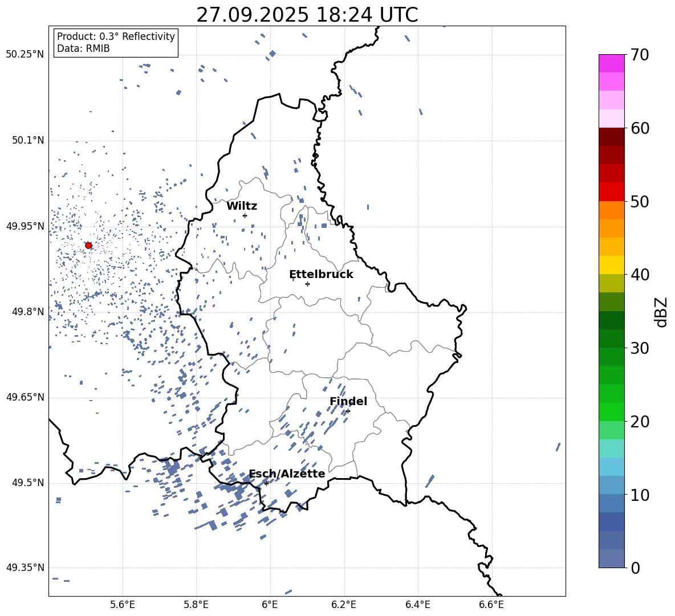Image resolution: width=675 pixels, height=616 pixels.
Task: Click the Wiltz city label
Action: (x=242, y=206)
